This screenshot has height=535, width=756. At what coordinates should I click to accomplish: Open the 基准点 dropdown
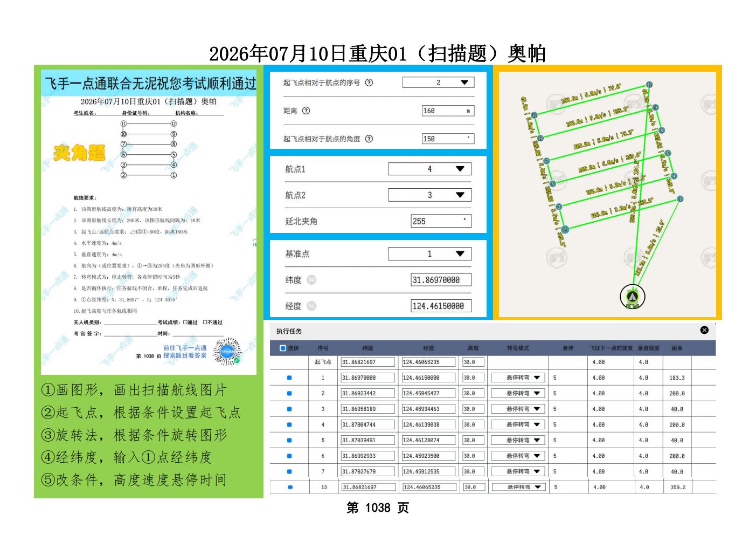[x=430, y=253]
